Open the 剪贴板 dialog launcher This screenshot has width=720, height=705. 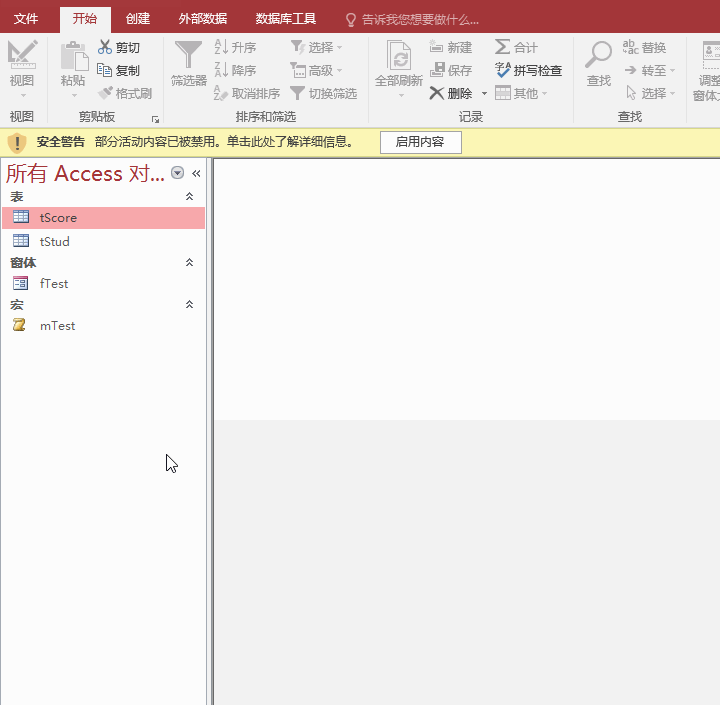pos(155,119)
